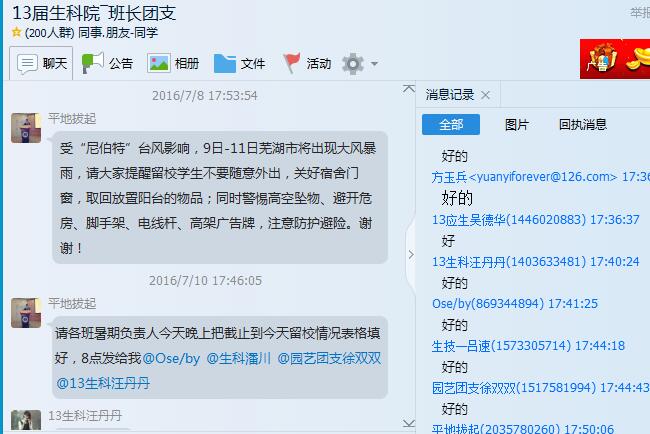The height and width of the screenshot is (434, 650).
Task: Open the 公告 announcement flag icon
Action: coord(92,63)
